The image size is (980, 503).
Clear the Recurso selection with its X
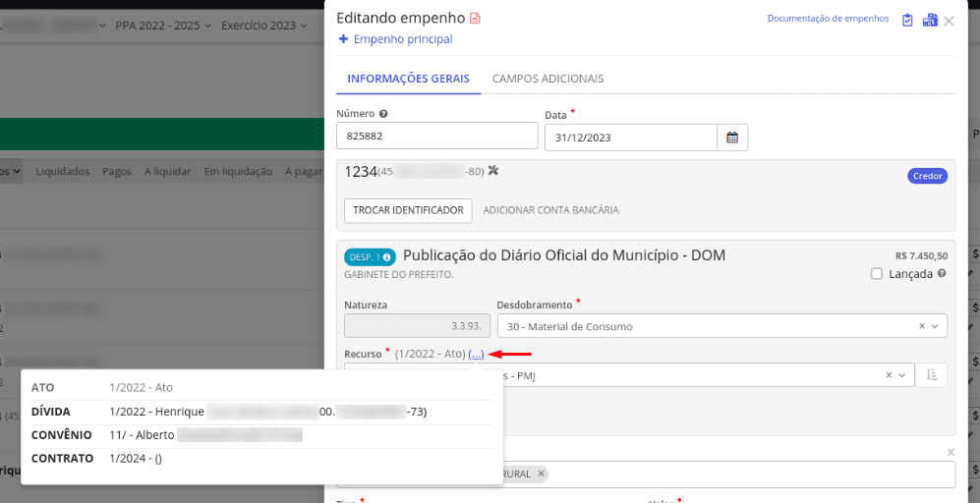[x=889, y=375]
